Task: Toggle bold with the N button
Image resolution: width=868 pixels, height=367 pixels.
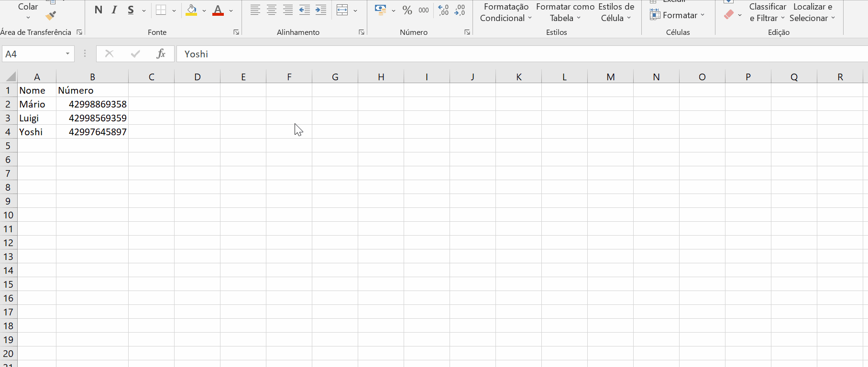Action: (x=99, y=10)
